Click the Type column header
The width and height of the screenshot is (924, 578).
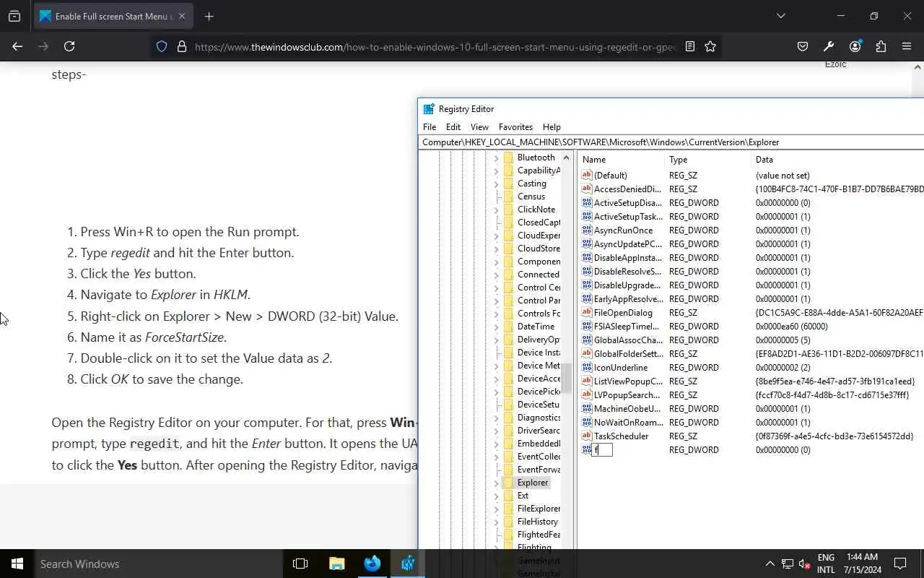[707, 160]
